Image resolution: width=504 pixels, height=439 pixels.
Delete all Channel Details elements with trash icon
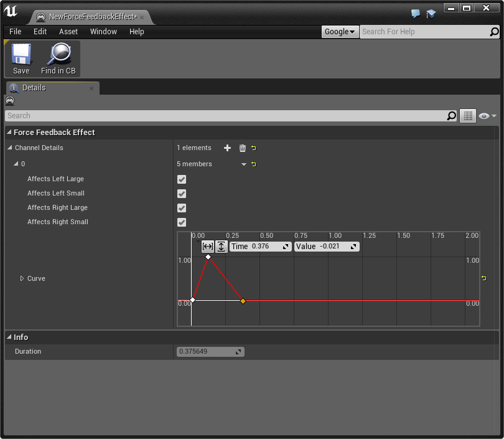(243, 148)
